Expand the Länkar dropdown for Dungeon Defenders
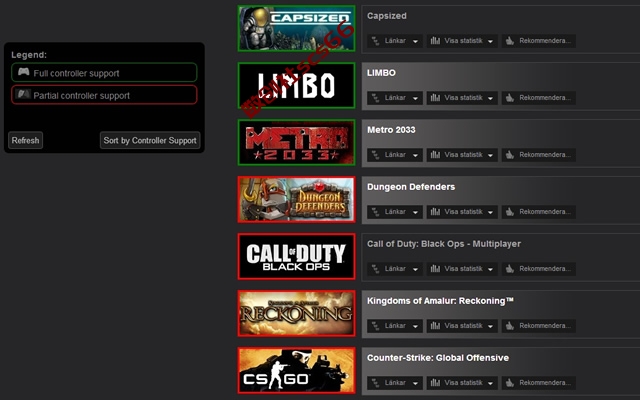The image size is (640, 400). (x=395, y=212)
